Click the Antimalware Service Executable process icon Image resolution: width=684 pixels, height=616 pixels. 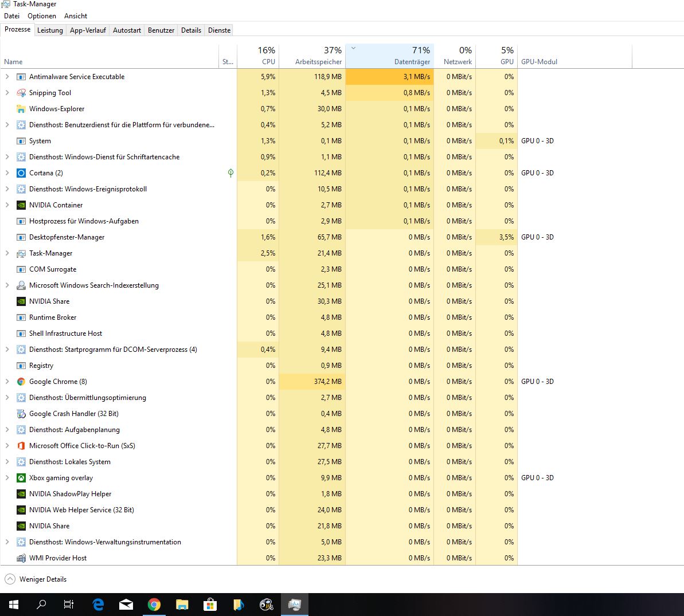click(21, 77)
